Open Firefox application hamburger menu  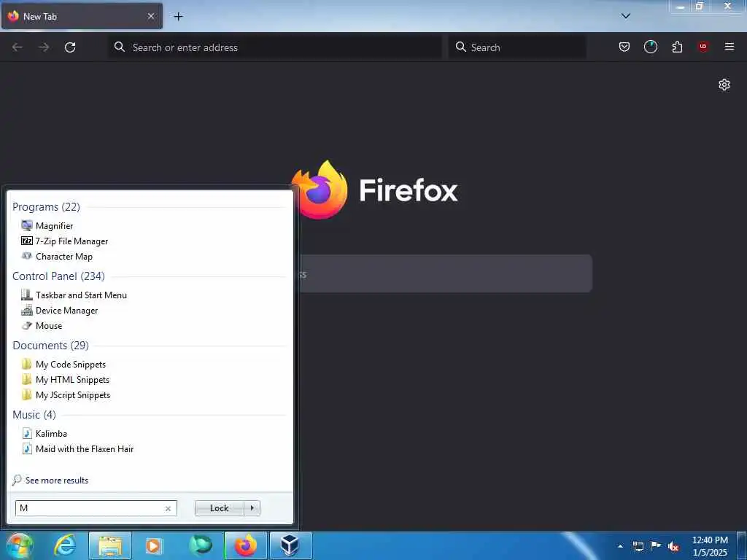point(729,47)
